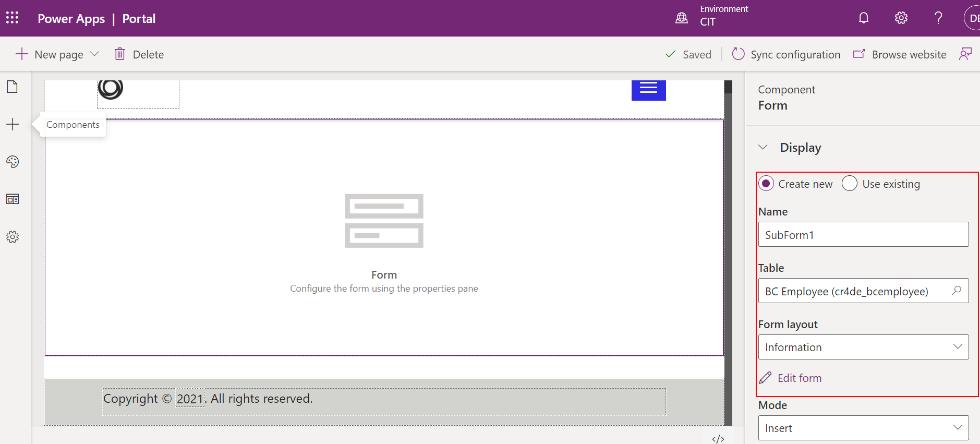The height and width of the screenshot is (444, 980).
Task: Select the Use existing radio button
Action: [x=850, y=184]
